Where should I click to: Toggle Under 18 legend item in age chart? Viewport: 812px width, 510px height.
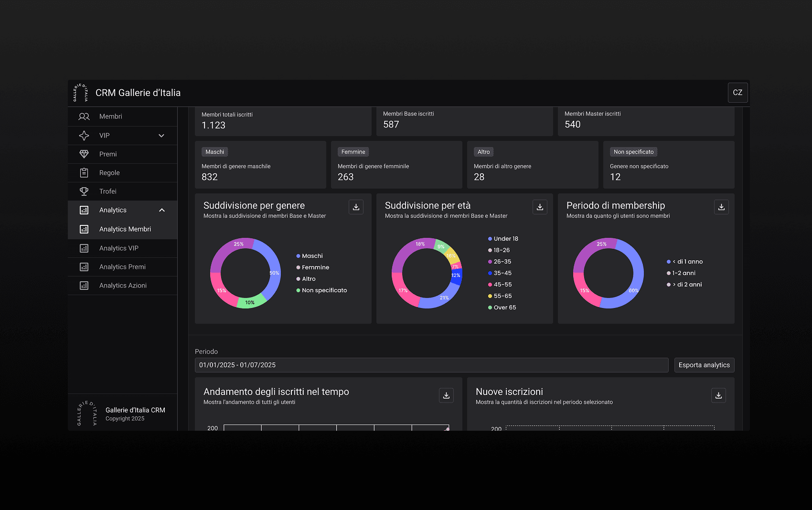coord(503,239)
